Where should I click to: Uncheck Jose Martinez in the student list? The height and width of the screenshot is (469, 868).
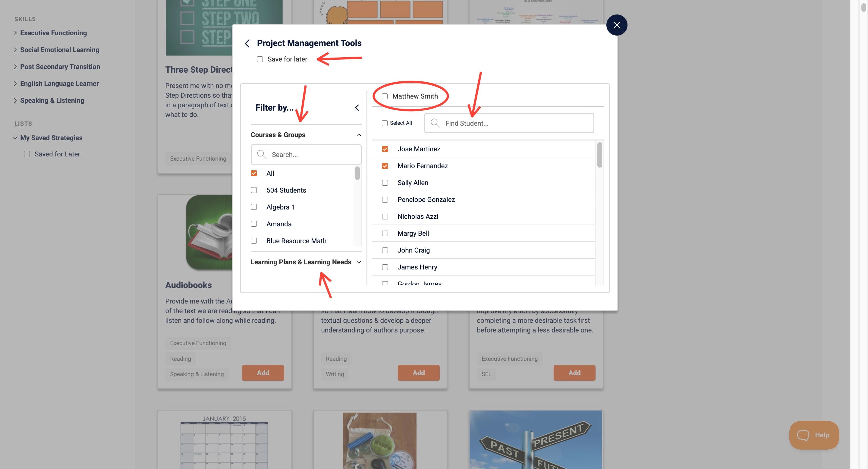click(x=385, y=149)
